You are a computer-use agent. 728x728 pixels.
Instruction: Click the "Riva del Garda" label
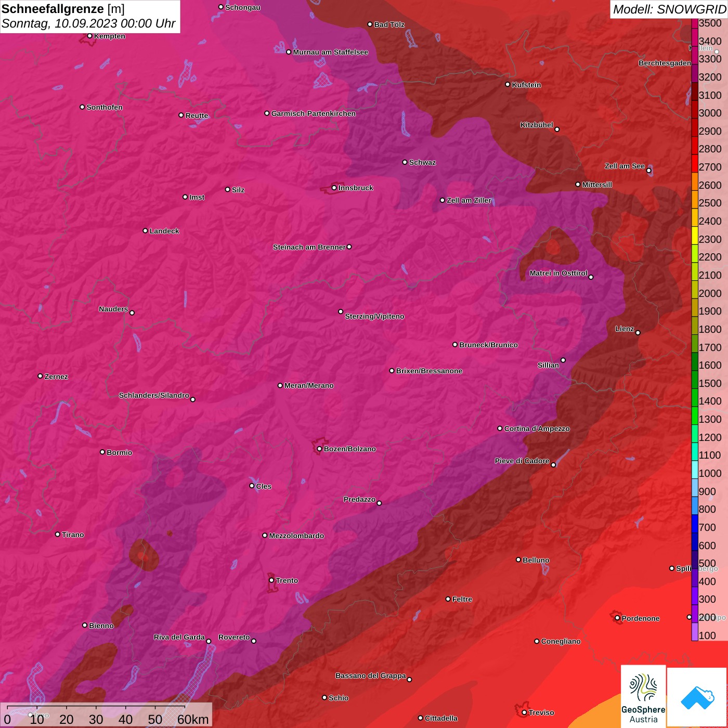coord(179,637)
